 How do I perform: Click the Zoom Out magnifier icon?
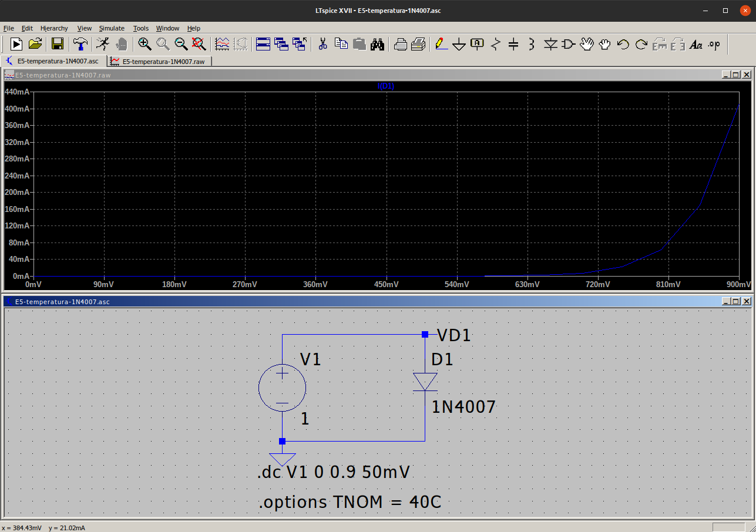coord(181,43)
